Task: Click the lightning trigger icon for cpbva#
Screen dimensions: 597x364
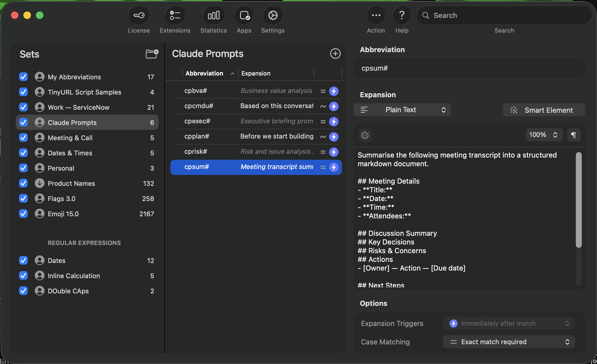Action: click(x=334, y=91)
